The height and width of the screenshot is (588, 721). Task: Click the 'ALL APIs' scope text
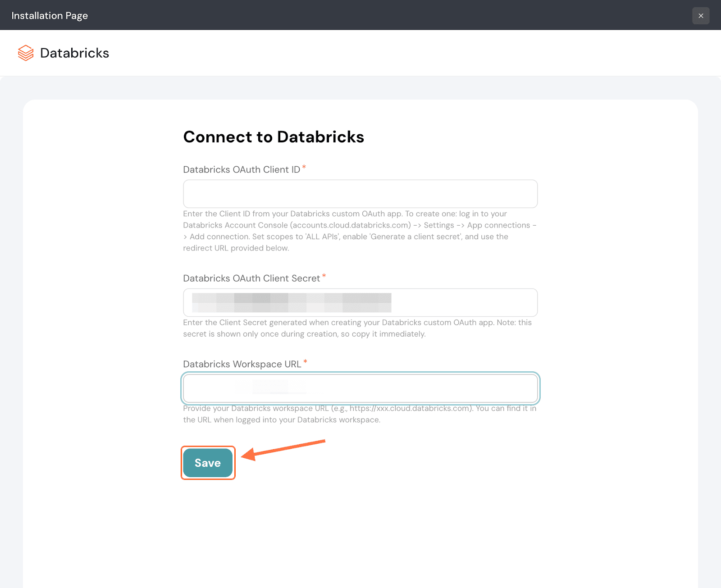click(322, 237)
